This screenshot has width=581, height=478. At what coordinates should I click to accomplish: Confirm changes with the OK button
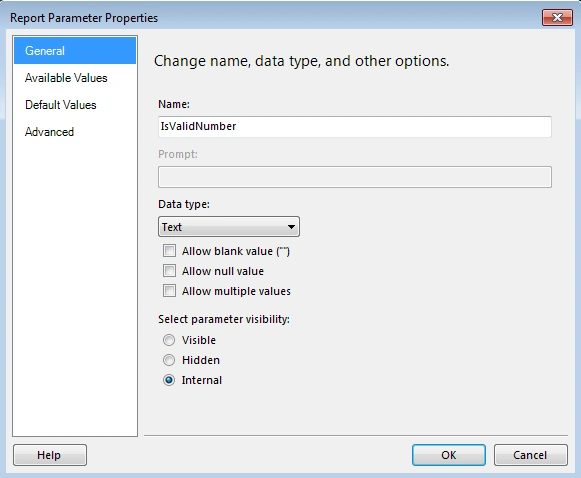click(449, 455)
